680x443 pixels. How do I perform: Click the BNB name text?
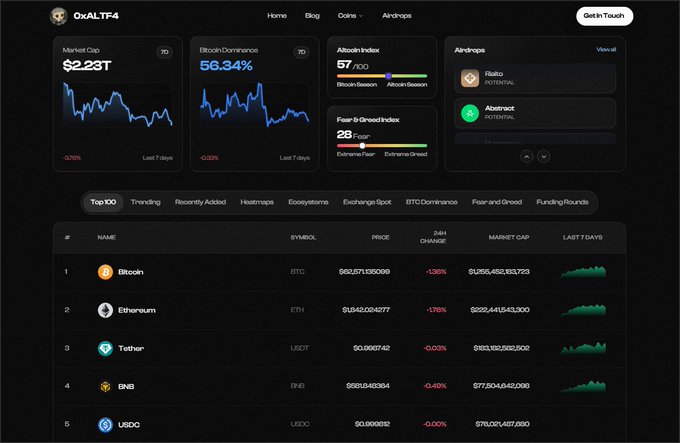tap(126, 386)
